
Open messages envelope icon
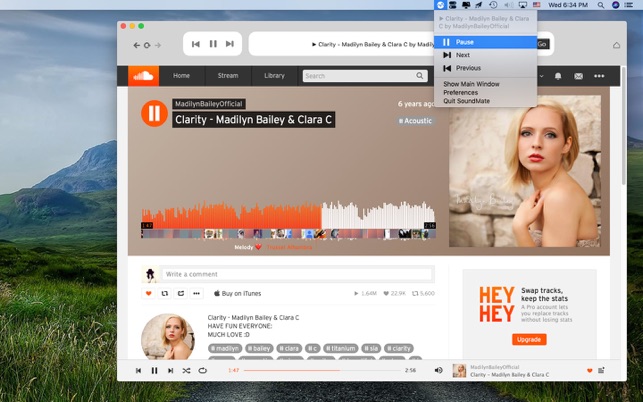[579, 76]
